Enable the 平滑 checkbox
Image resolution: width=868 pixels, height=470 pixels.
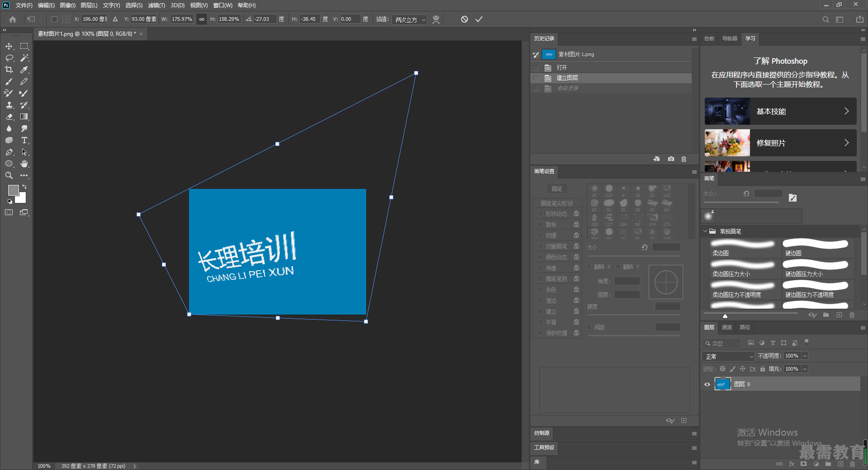[540, 322]
